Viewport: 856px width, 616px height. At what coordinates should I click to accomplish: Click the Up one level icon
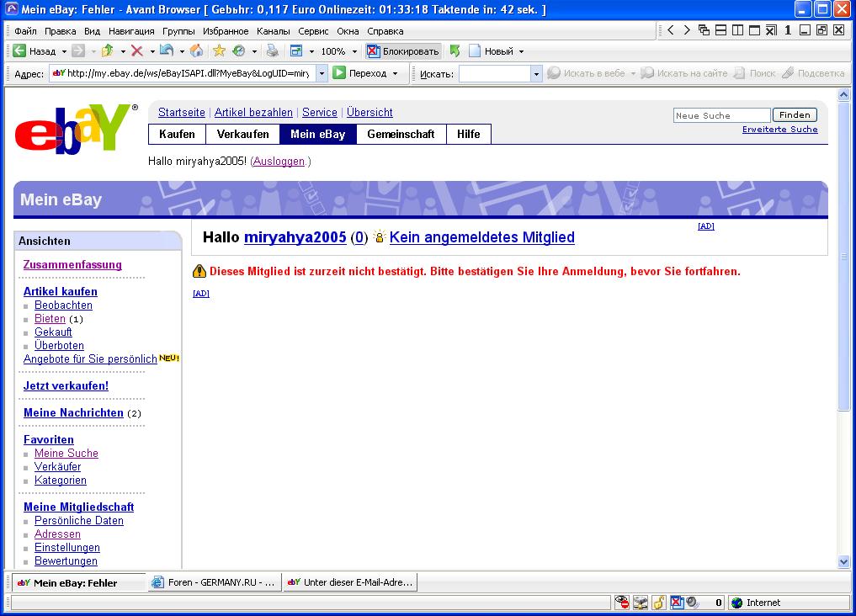click(108, 50)
